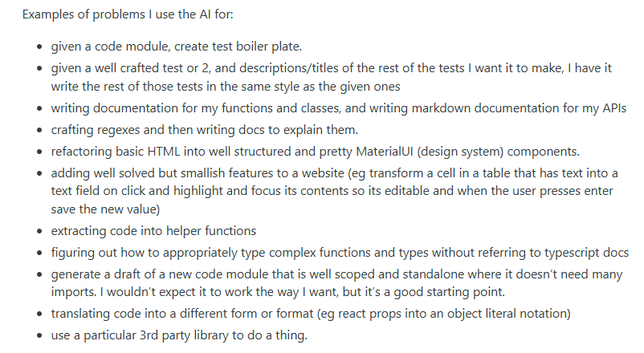Click the bullet dot before 'extracting code'

[x=40, y=231]
